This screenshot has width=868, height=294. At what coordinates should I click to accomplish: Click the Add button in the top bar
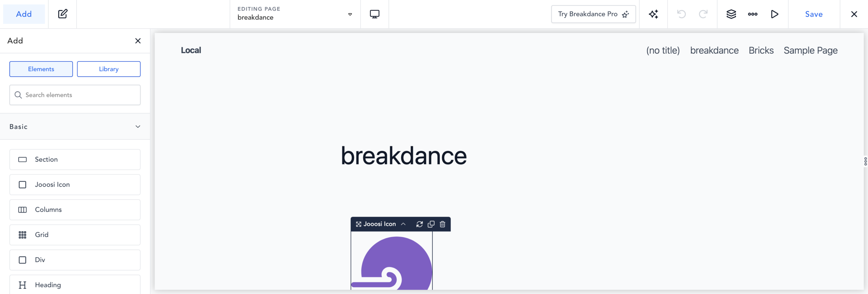24,14
